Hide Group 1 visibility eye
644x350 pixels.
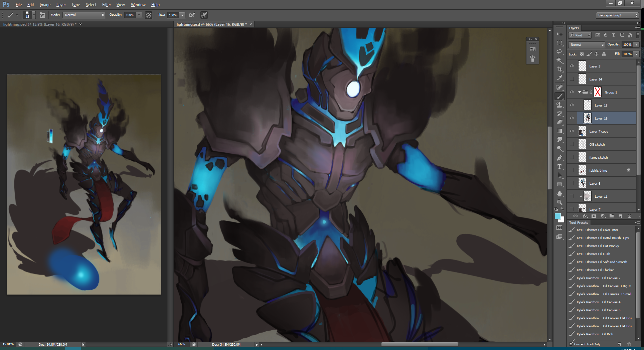click(x=572, y=92)
